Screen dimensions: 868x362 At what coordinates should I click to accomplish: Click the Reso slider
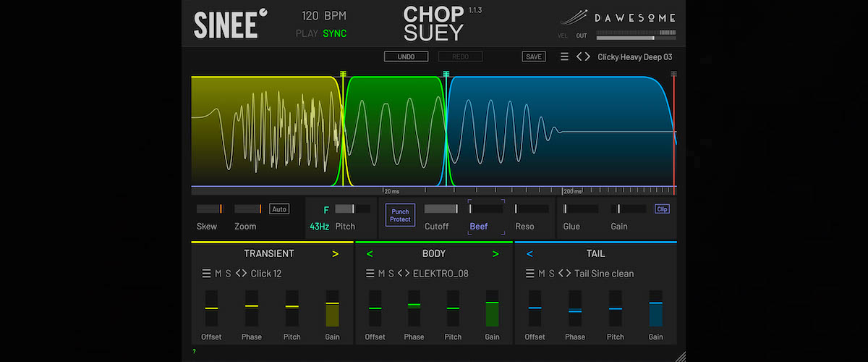click(532, 209)
